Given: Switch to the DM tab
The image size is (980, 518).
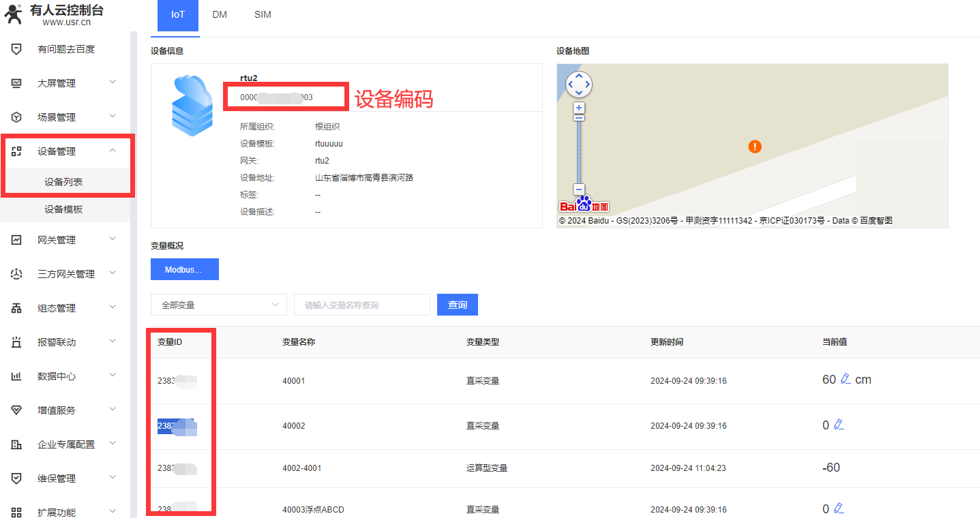Looking at the screenshot, I should pyautogui.click(x=220, y=14).
